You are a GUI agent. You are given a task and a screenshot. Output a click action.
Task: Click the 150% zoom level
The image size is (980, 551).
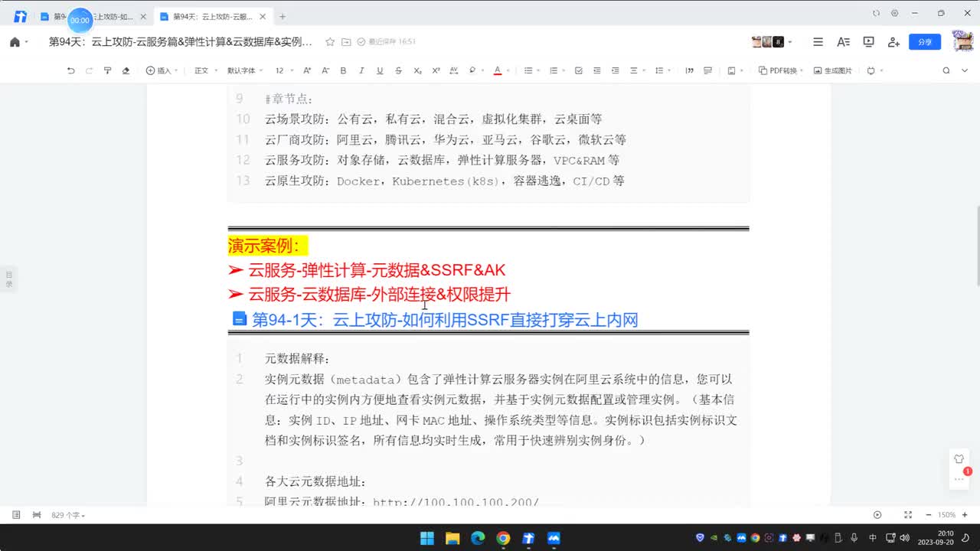pos(947,515)
